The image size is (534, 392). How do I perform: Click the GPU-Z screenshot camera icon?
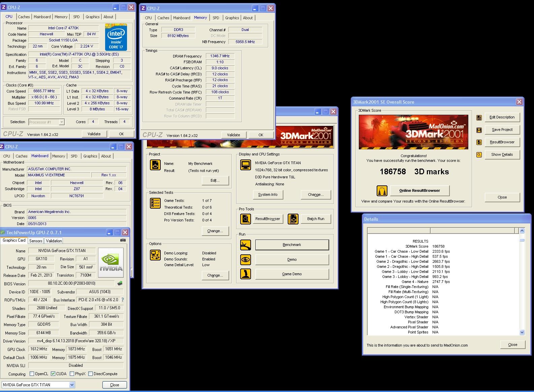(x=123, y=240)
